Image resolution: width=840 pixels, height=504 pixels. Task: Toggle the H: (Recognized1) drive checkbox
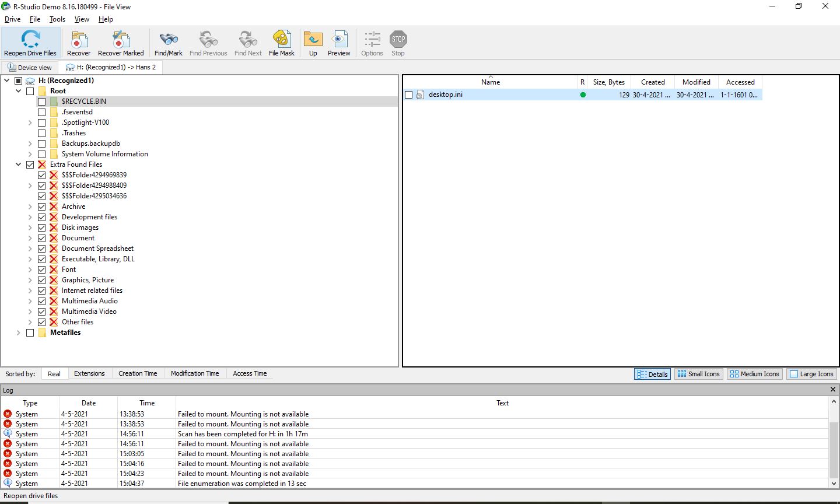tap(18, 80)
